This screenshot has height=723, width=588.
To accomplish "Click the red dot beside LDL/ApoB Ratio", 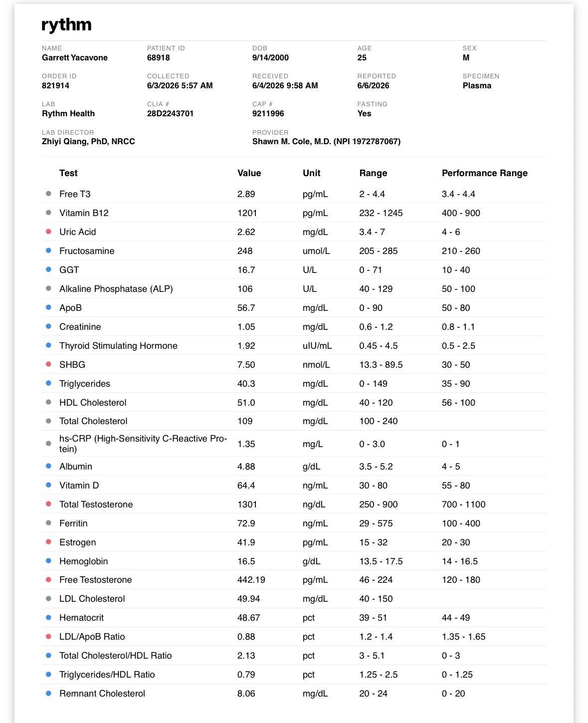I will pyautogui.click(x=48, y=636).
